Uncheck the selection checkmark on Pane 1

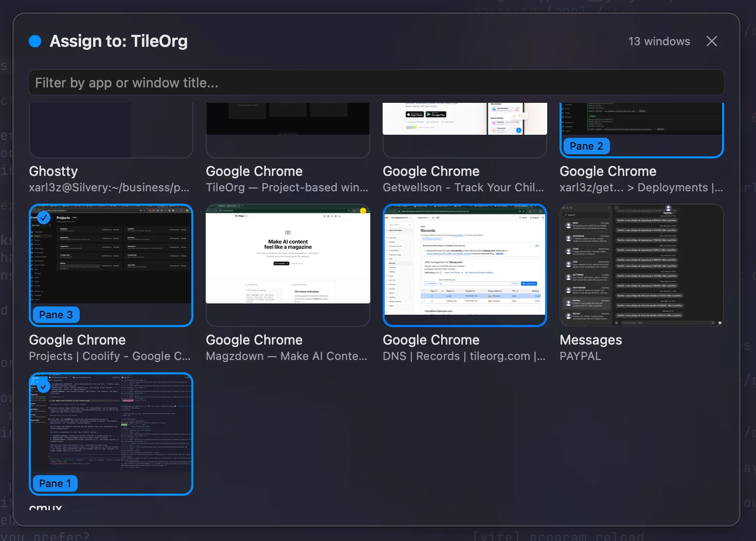coord(44,386)
